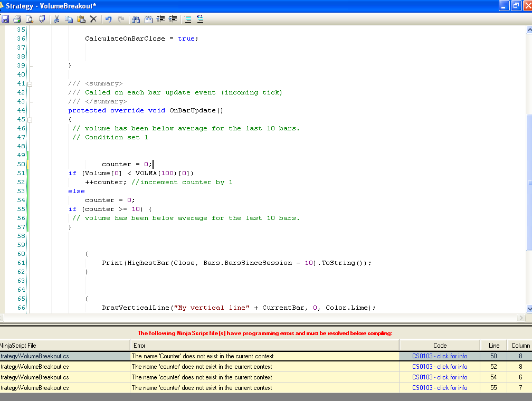Open Print Preview from the toolbar
Viewport: 532px width, 401px height.
(x=30, y=19)
